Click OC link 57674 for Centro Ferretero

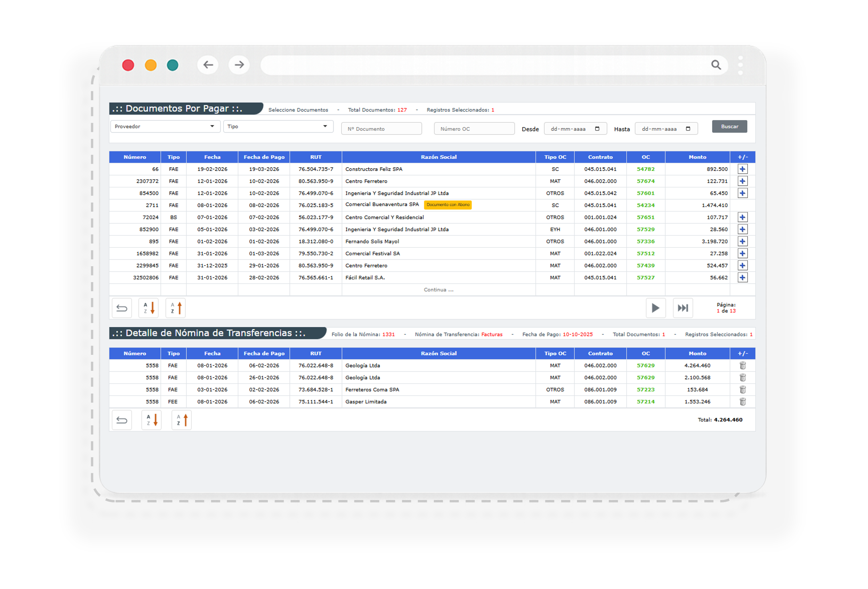click(x=645, y=181)
